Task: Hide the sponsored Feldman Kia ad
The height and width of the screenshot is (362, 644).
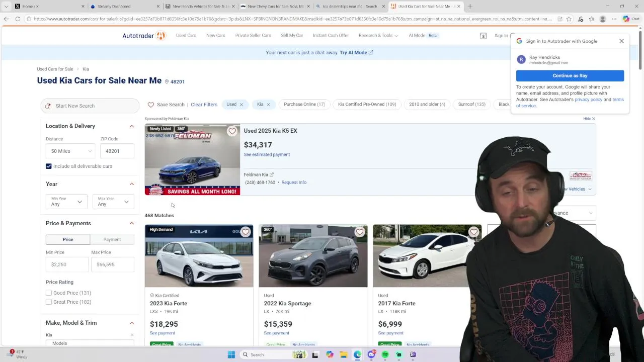Action: point(589,119)
